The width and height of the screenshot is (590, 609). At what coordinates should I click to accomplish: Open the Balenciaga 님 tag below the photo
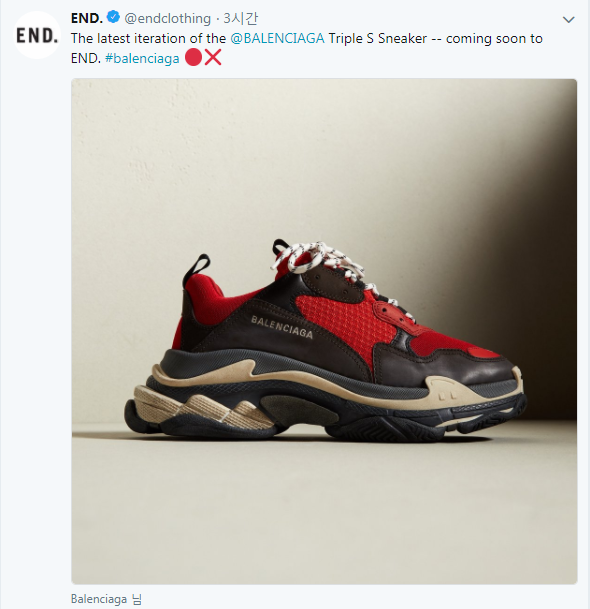coord(106,599)
